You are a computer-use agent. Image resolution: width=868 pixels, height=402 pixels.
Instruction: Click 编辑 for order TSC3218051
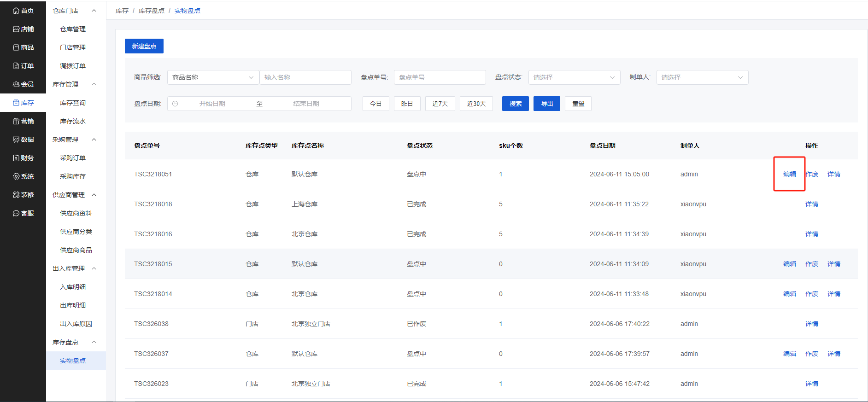pyautogui.click(x=790, y=174)
